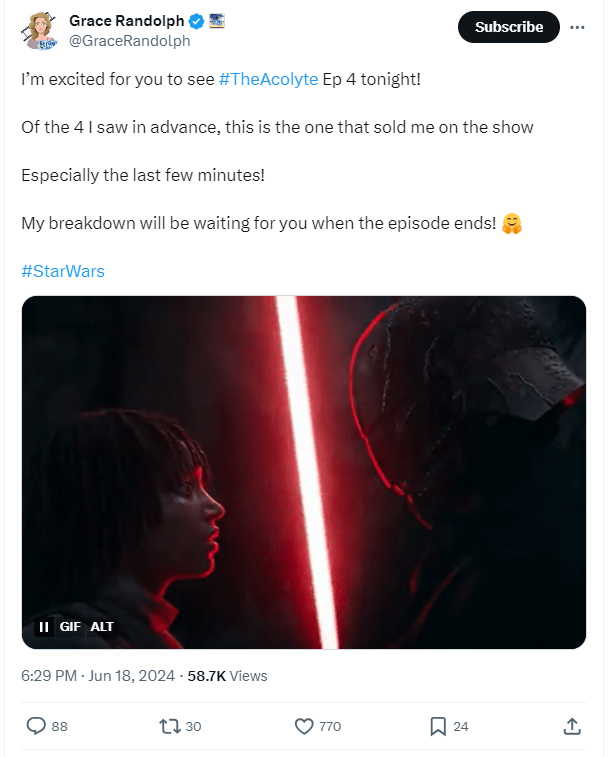Click the GIF label on the media

click(70, 627)
